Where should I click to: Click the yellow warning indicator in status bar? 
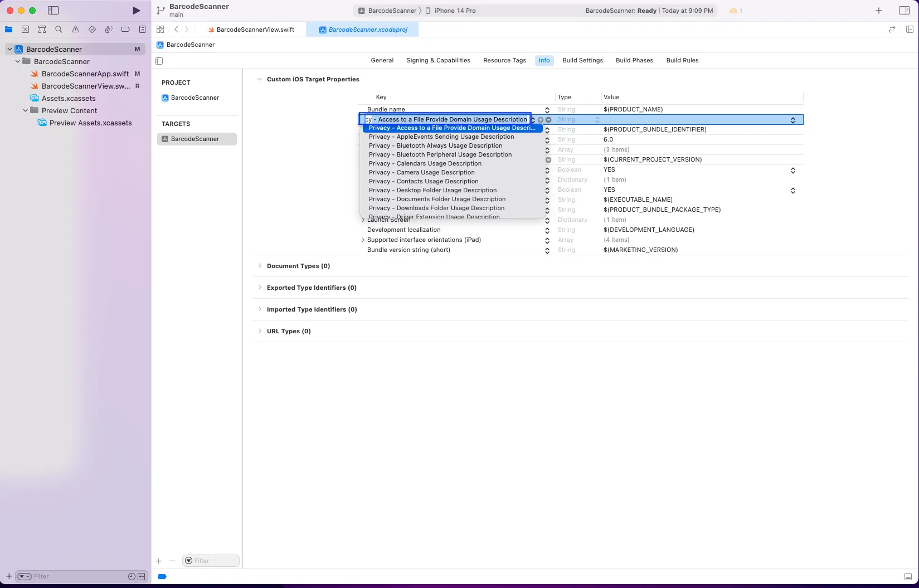[736, 11]
